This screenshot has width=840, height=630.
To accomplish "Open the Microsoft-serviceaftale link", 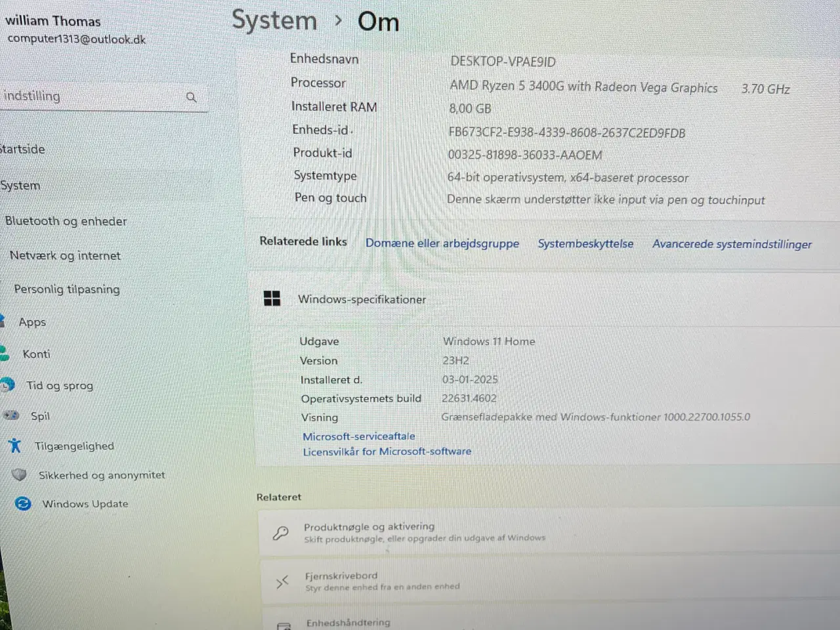I will (358, 436).
